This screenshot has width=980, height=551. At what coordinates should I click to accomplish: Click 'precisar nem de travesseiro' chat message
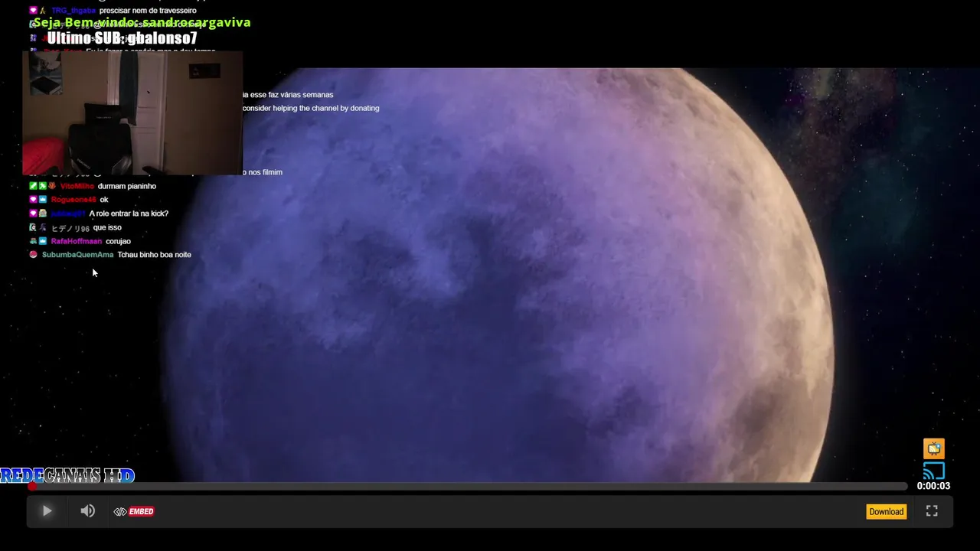coord(148,11)
